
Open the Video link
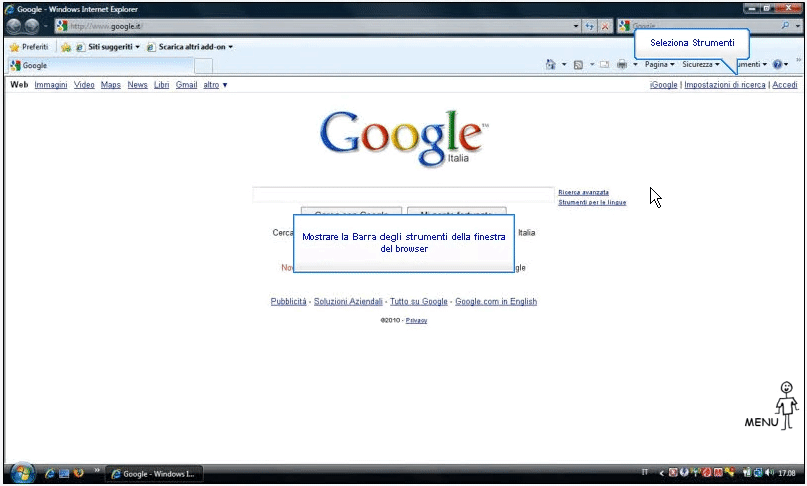[x=84, y=84]
